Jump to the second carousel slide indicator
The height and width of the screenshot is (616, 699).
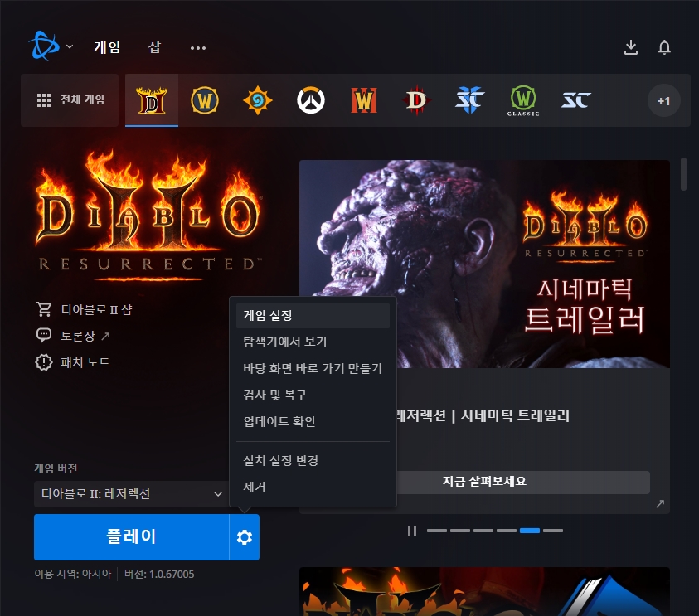pyautogui.click(x=460, y=531)
